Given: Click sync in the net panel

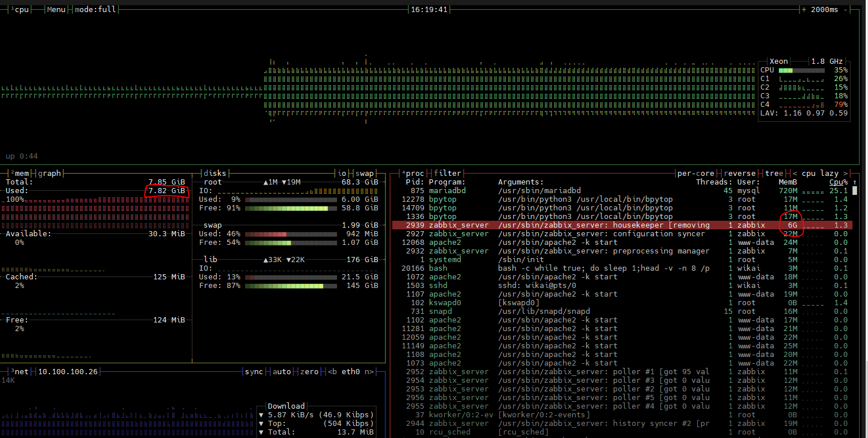Looking at the screenshot, I should [254, 371].
